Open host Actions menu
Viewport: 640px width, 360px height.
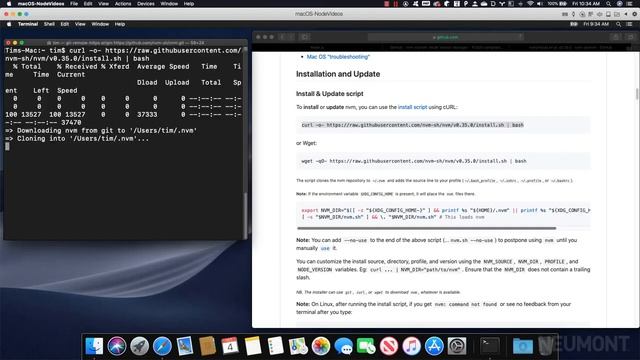pos(123,4)
